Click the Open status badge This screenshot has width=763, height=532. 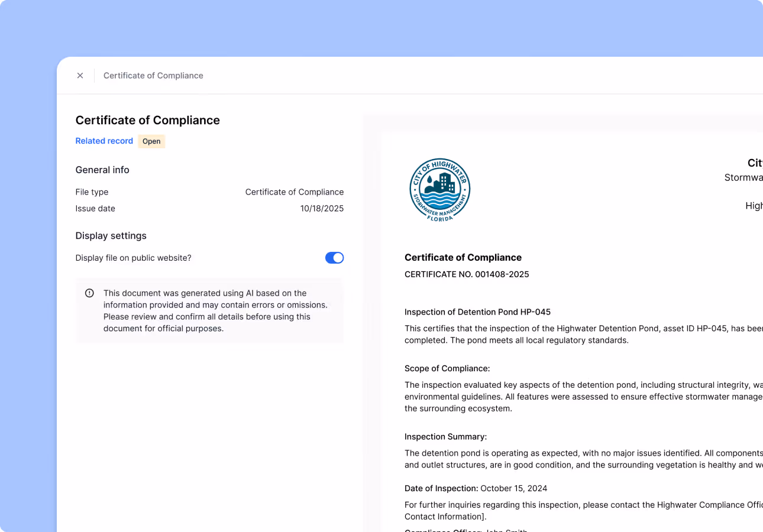tap(151, 141)
